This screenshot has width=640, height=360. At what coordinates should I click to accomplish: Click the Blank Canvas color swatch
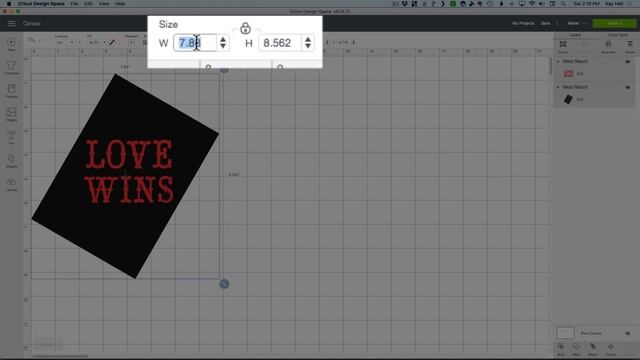pos(565,333)
